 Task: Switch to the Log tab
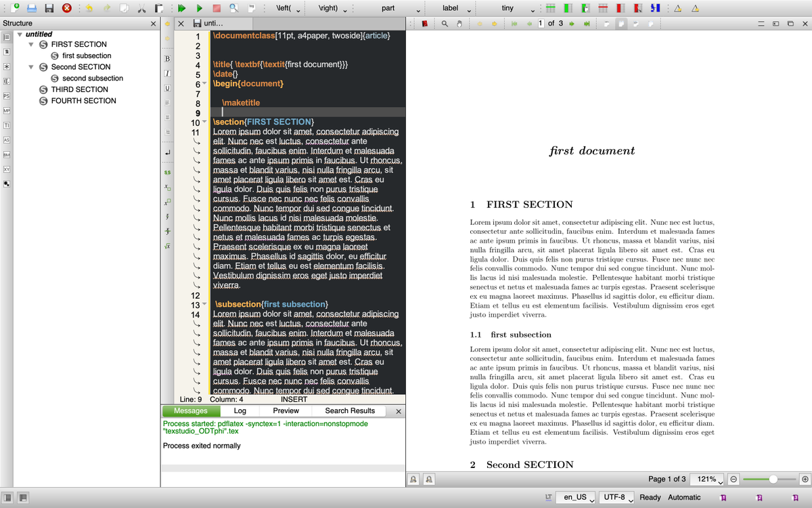(240, 410)
